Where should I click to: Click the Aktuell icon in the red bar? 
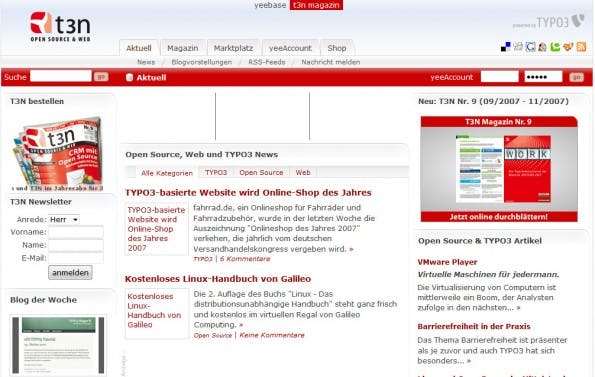tap(129, 77)
